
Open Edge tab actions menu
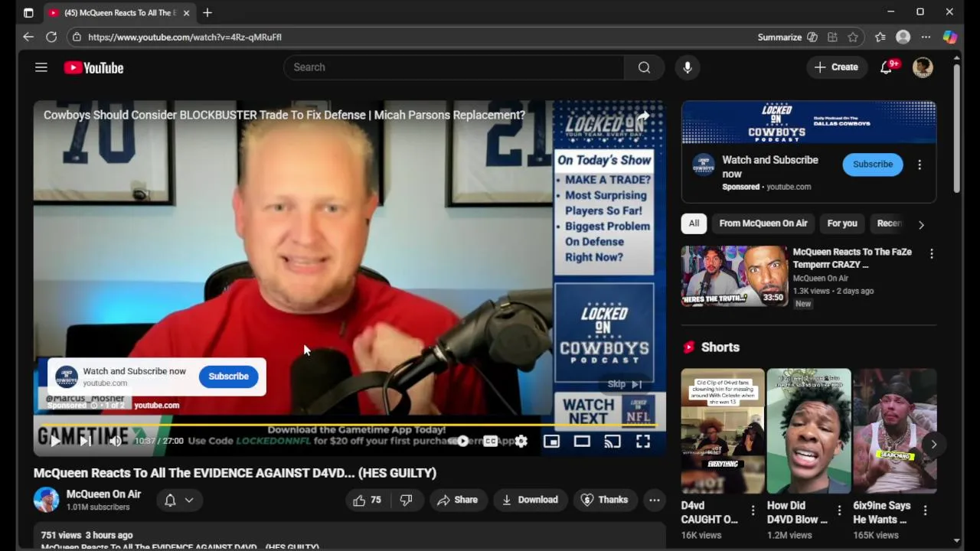(28, 12)
